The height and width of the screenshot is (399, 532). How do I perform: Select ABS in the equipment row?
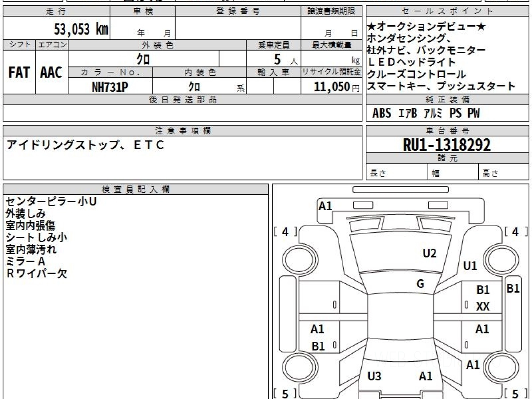pyautogui.click(x=382, y=113)
